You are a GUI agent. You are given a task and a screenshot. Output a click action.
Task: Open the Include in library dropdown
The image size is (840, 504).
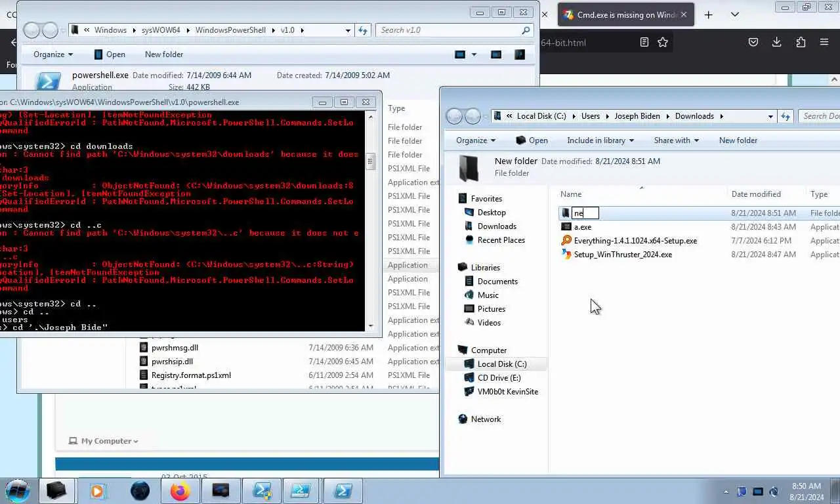tap(600, 140)
